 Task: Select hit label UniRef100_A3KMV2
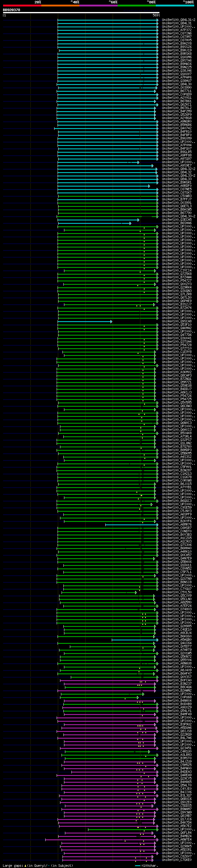point(177,372)
